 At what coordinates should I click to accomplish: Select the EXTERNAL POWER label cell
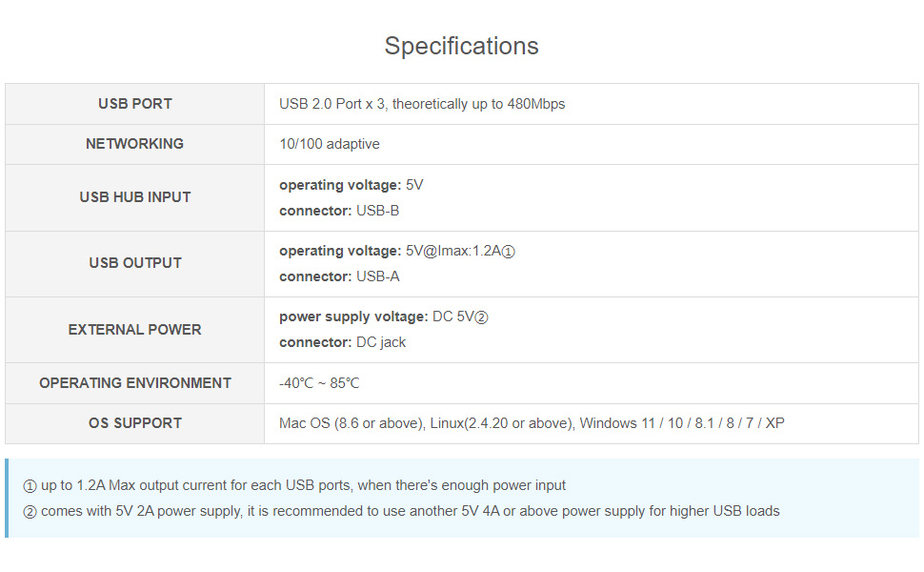pos(135,330)
